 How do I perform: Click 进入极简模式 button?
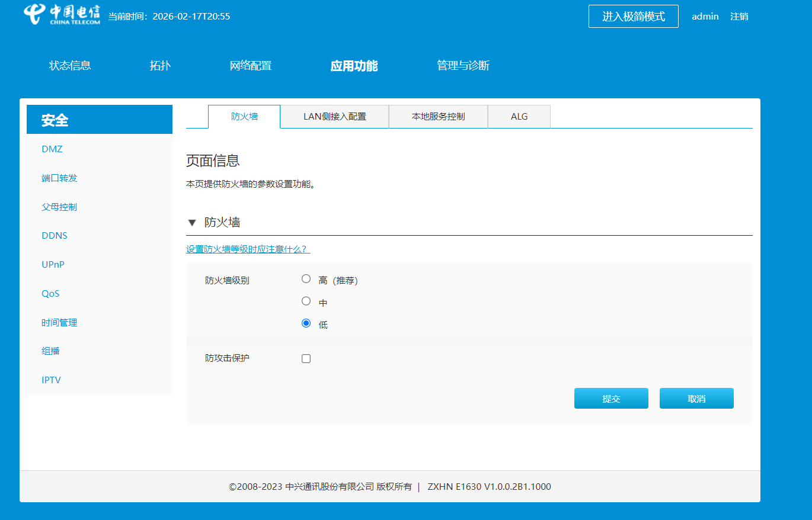[634, 17]
